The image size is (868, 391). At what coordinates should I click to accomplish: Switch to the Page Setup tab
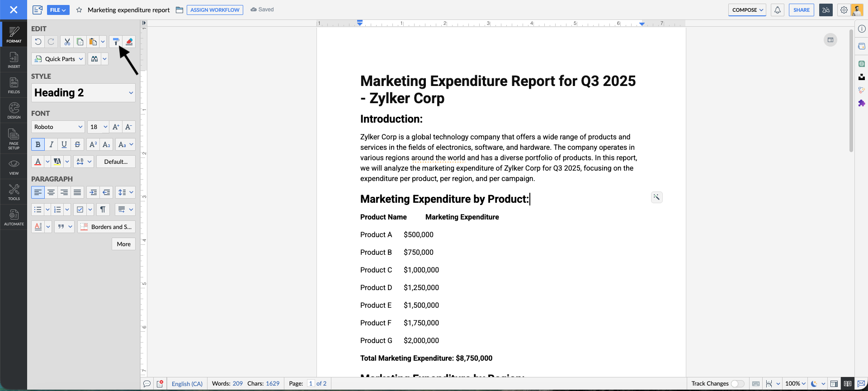14,139
